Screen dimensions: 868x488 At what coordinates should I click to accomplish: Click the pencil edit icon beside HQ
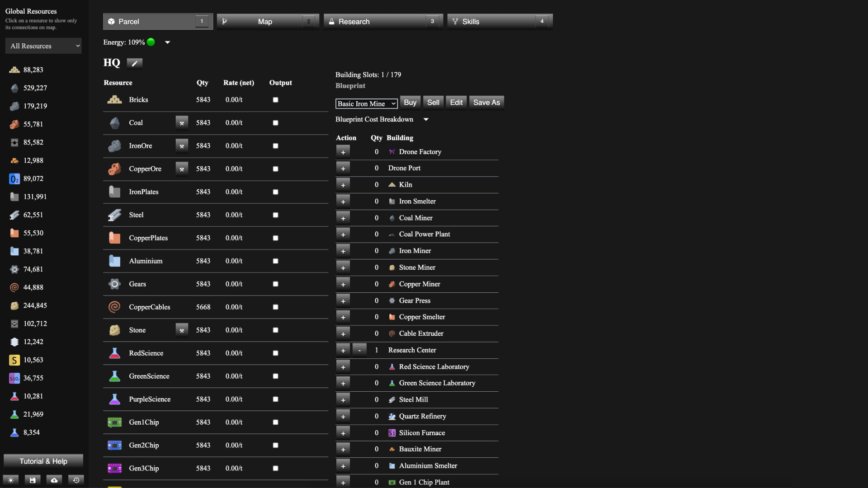coord(134,63)
